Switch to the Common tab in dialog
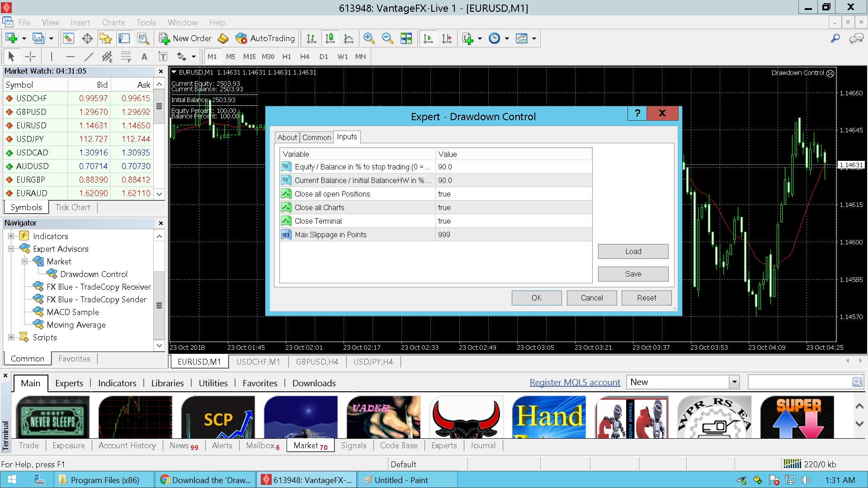The width and height of the screenshot is (868, 488). tap(316, 137)
